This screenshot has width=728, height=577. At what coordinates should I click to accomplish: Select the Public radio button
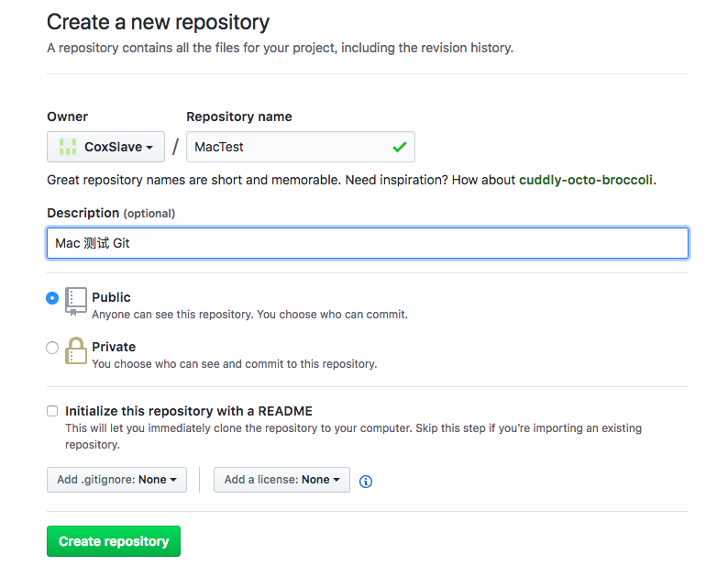52,298
